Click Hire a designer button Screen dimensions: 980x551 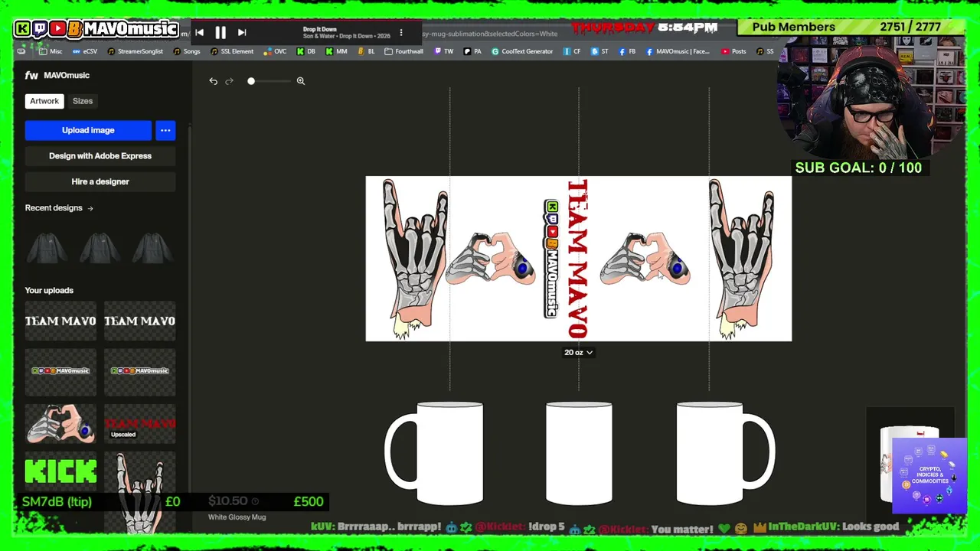pyautogui.click(x=100, y=182)
